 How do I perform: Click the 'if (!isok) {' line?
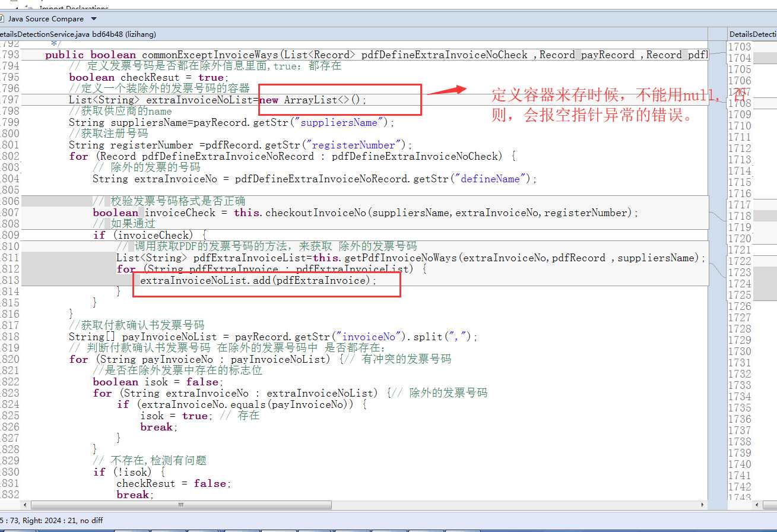[129, 472]
